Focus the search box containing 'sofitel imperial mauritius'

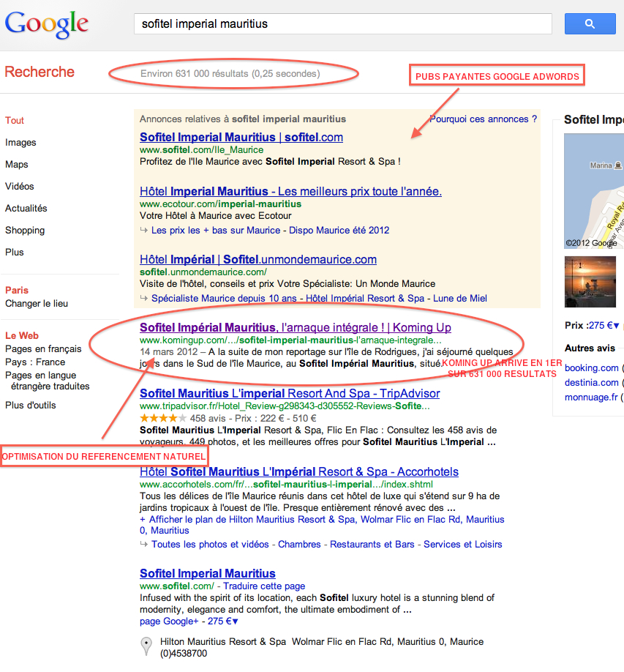click(x=342, y=23)
